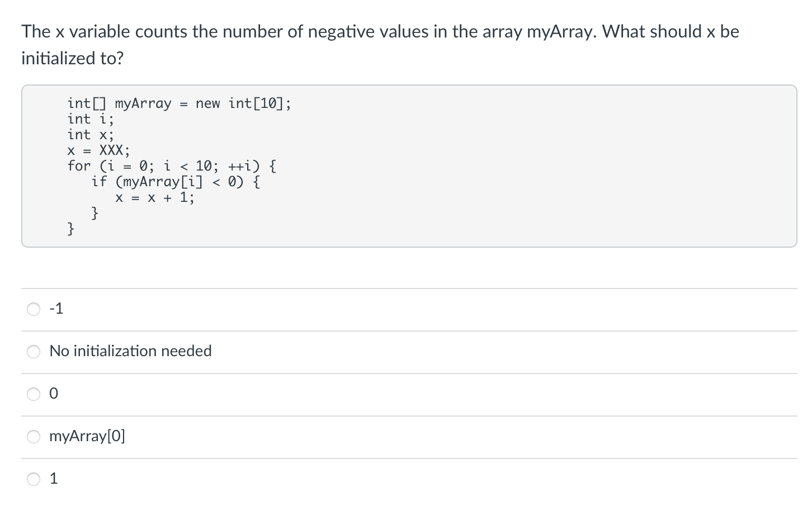Click the for loop line of code
The width and height of the screenshot is (812, 515).
171,166
